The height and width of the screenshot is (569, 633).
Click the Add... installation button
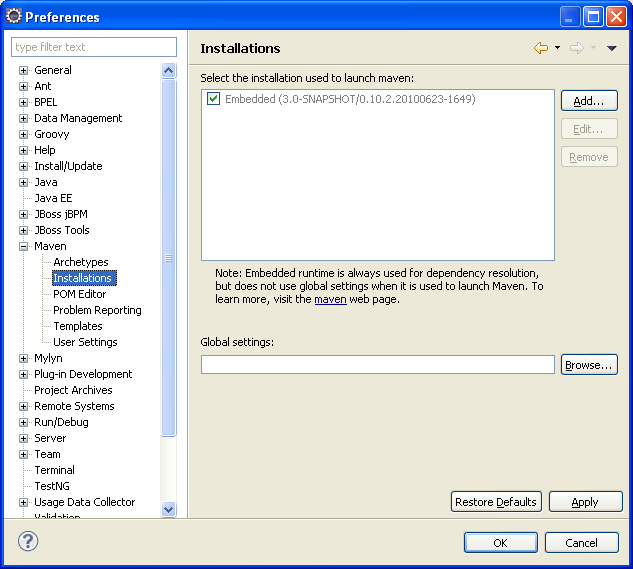point(589,101)
